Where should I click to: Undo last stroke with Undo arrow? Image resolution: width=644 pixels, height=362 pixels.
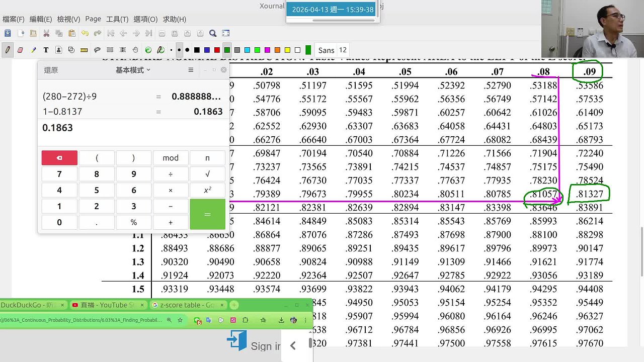[x=85, y=34]
